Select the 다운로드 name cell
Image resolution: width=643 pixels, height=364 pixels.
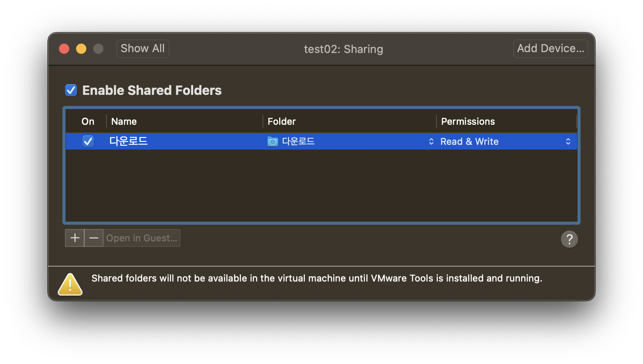coord(129,141)
